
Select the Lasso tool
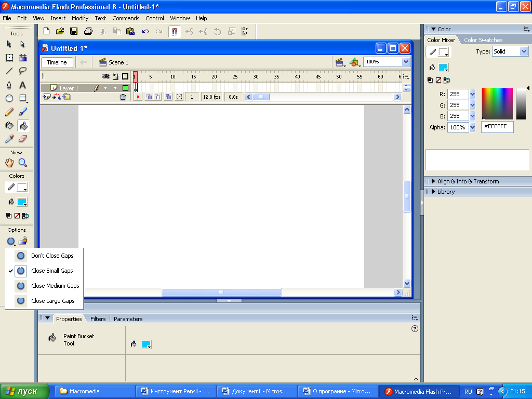pyautogui.click(x=23, y=71)
